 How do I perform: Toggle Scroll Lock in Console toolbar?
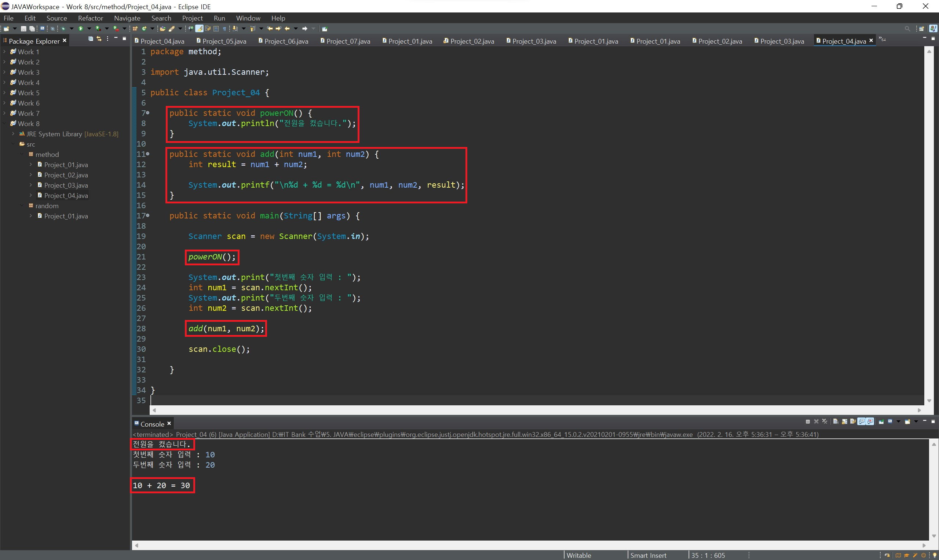845,421
